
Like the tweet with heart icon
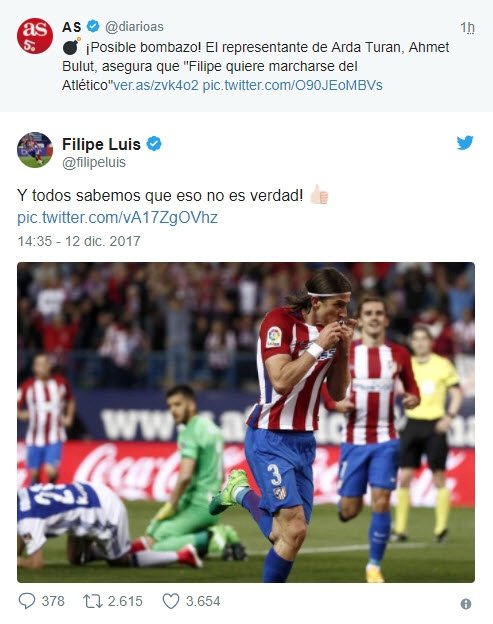171,601
